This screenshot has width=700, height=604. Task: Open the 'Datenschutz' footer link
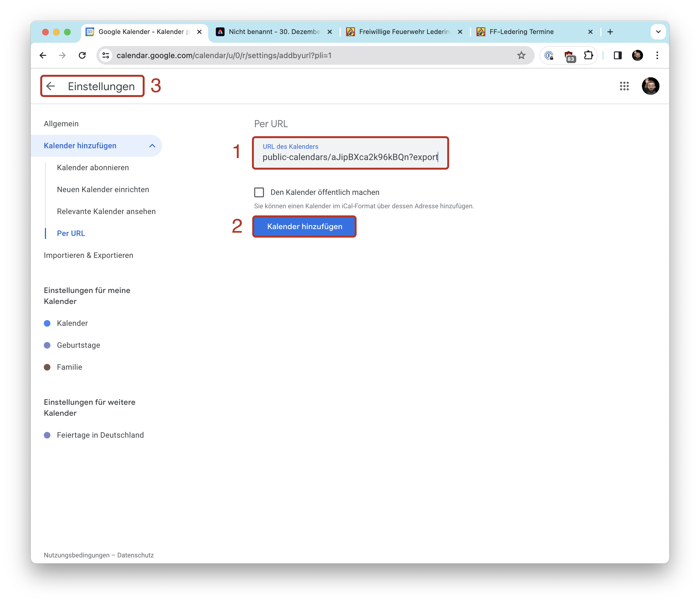click(135, 555)
